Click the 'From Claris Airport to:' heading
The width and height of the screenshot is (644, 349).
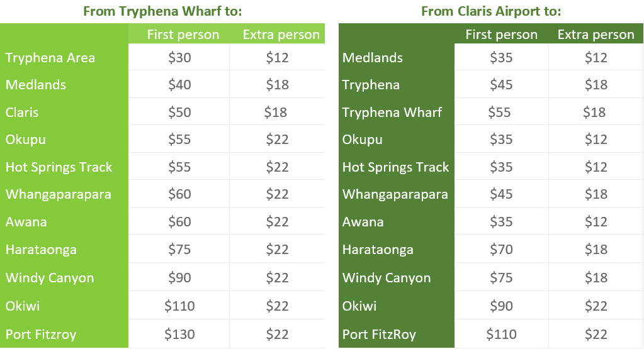491,11
